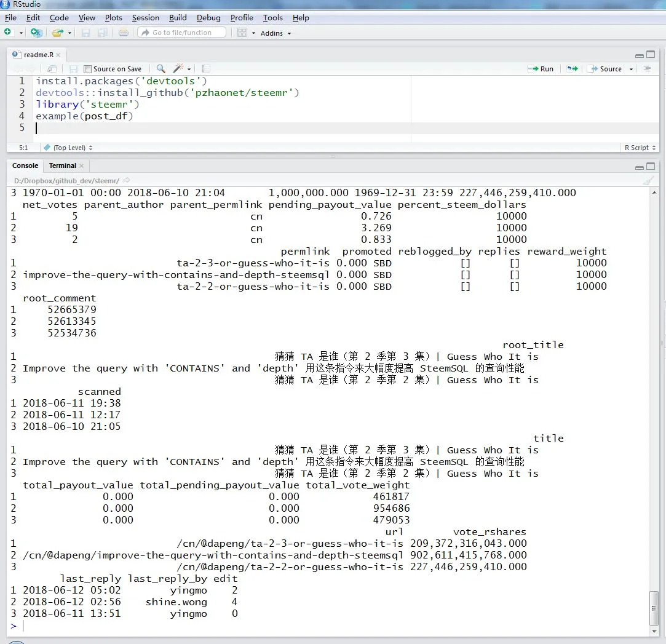This screenshot has width=666, height=644.
Task: Open the R Script file type selector
Action: 640,148
